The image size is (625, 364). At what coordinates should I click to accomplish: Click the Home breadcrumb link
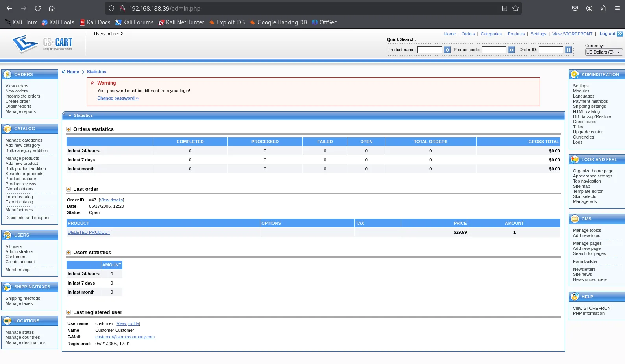(73, 72)
